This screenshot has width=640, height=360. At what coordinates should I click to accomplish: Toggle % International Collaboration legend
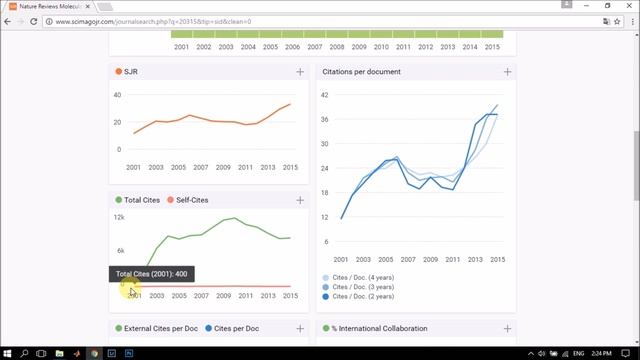click(375, 329)
